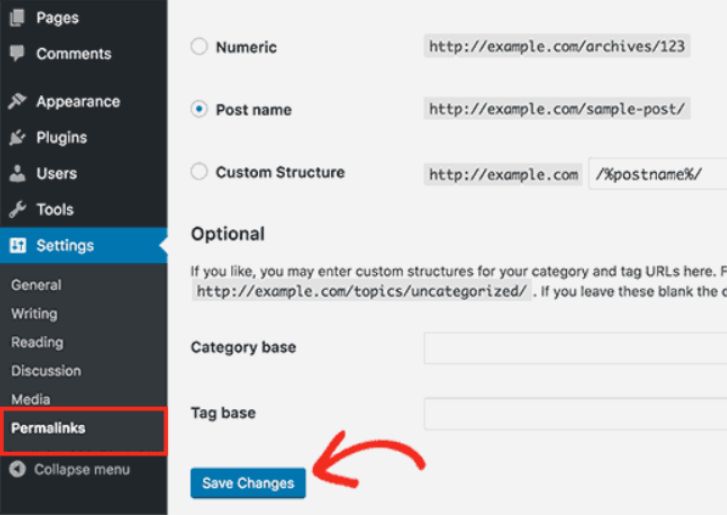Image resolution: width=727 pixels, height=515 pixels.
Task: Click the Appearance paintbrush icon
Action: point(17,102)
